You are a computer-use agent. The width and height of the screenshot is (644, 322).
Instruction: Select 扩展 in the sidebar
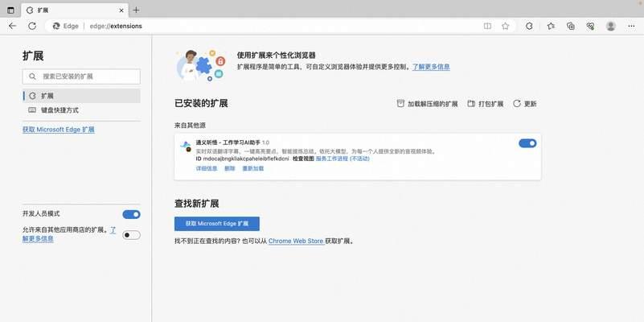[81, 96]
